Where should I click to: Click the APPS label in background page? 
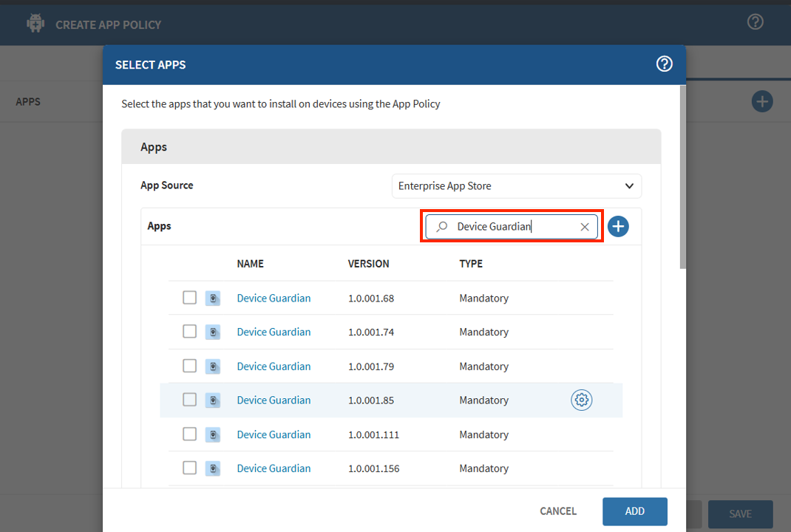pos(28,102)
